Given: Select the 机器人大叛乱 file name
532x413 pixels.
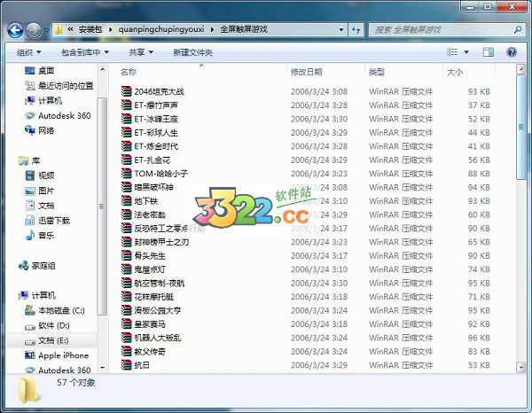Looking at the screenshot, I should [158, 338].
